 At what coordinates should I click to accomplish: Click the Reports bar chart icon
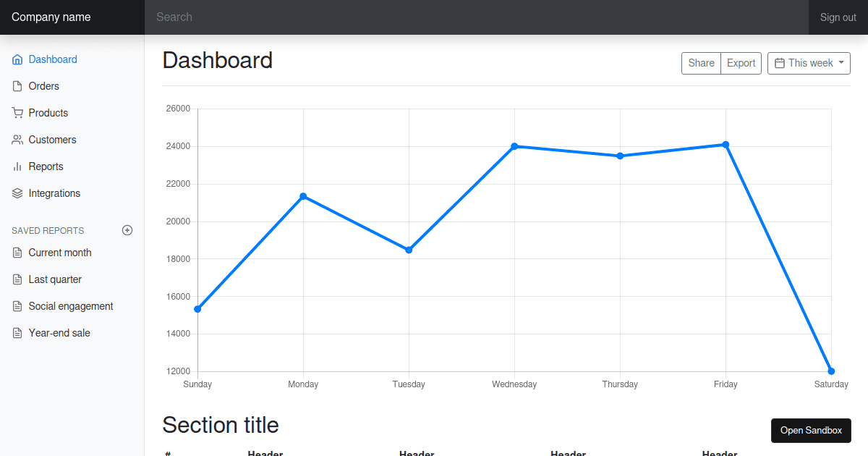(x=17, y=167)
